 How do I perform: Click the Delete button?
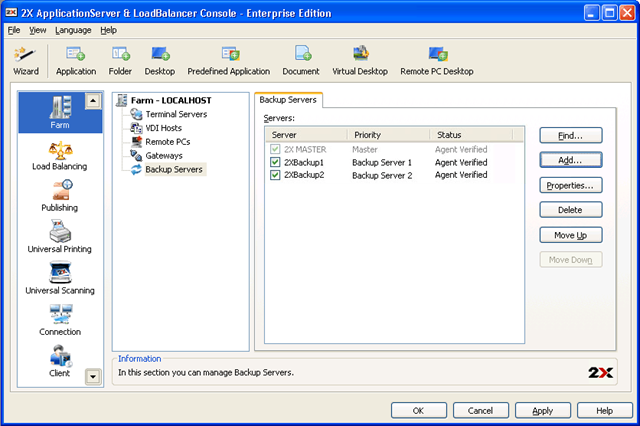(571, 210)
